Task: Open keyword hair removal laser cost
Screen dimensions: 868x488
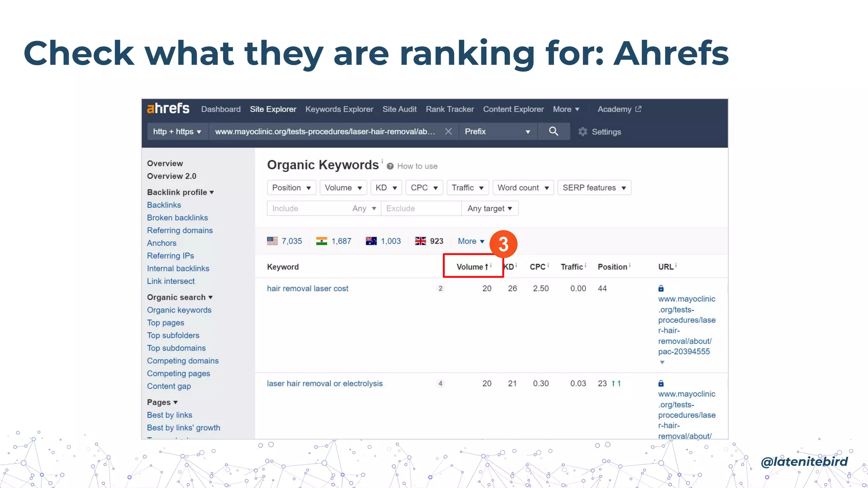Action: click(308, 288)
